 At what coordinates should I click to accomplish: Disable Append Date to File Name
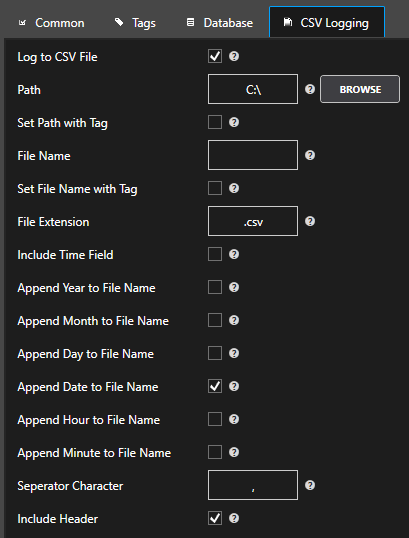215,386
